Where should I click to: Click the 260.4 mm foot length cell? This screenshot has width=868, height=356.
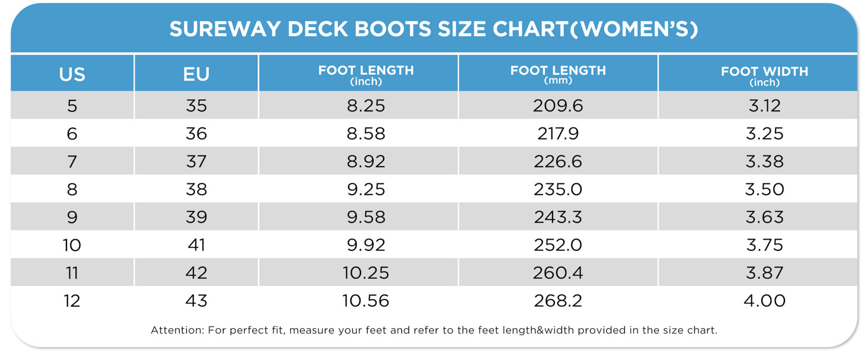558,273
